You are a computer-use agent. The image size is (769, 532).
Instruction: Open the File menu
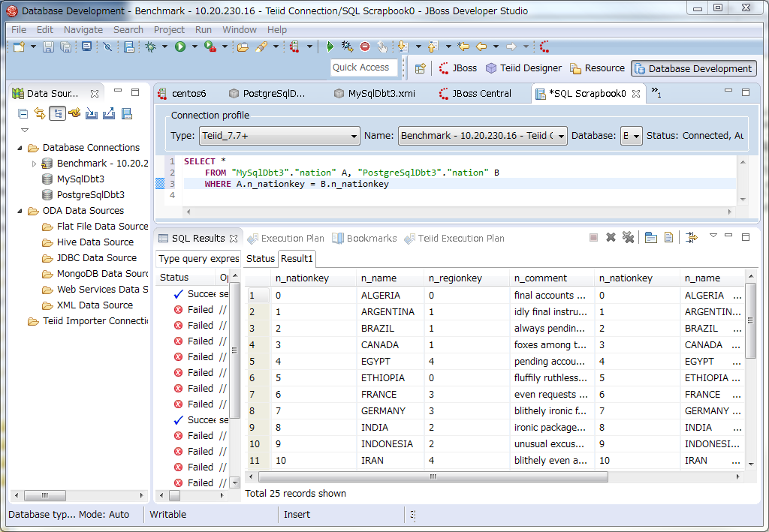(x=19, y=30)
